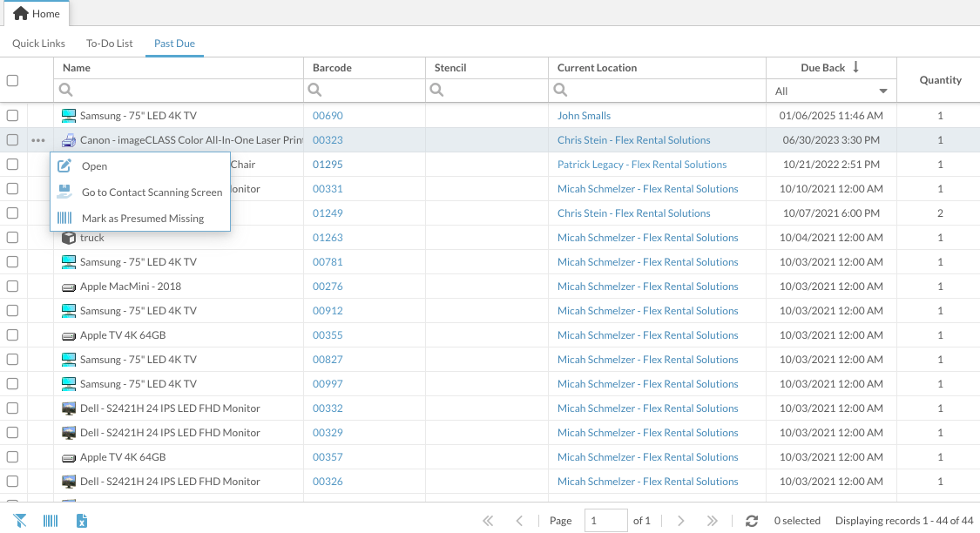
Task: Click the TV icon on barcode 00690 row
Action: click(69, 116)
